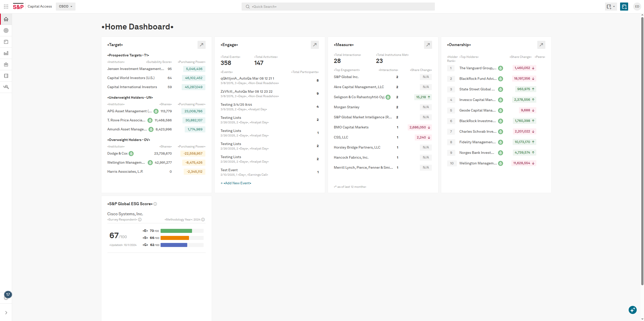
Task: Open the ESG Score info icon
Action: [x=155, y=204]
